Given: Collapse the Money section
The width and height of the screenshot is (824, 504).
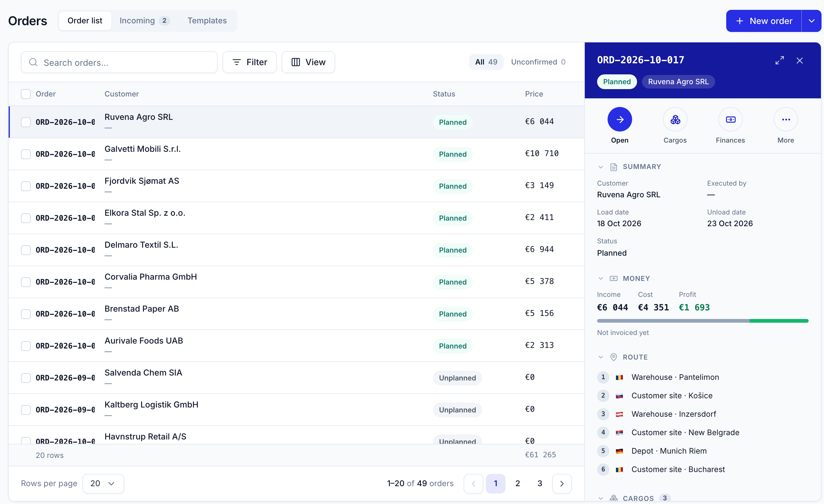Looking at the screenshot, I should (x=600, y=278).
